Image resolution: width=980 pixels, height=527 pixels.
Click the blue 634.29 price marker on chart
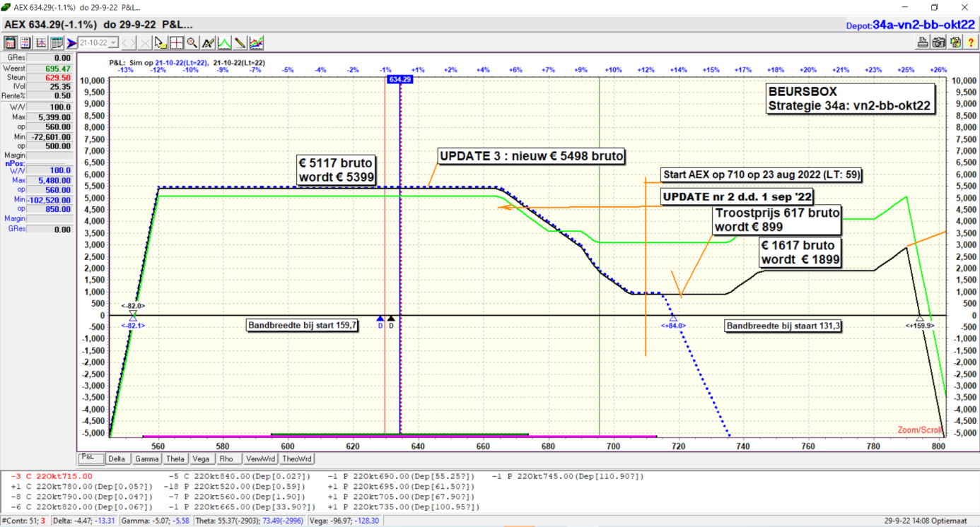(x=399, y=79)
